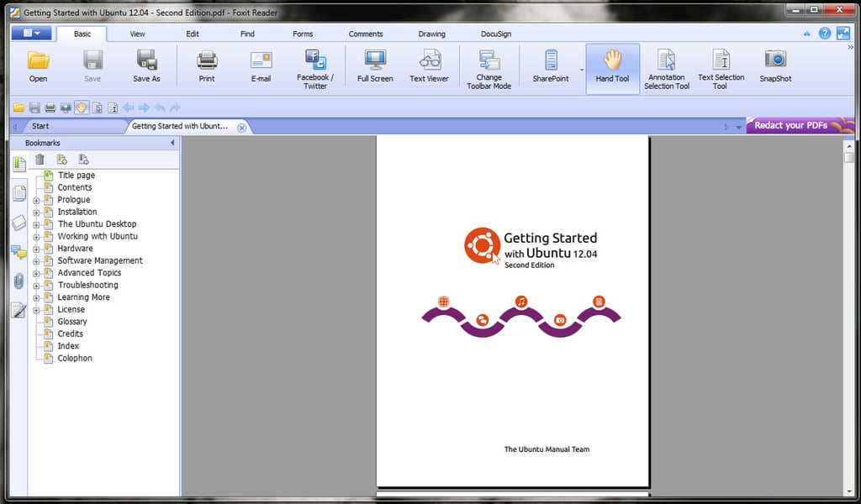Jump to the Glossary bookmark
Screen dimensions: 861x504
72,322
